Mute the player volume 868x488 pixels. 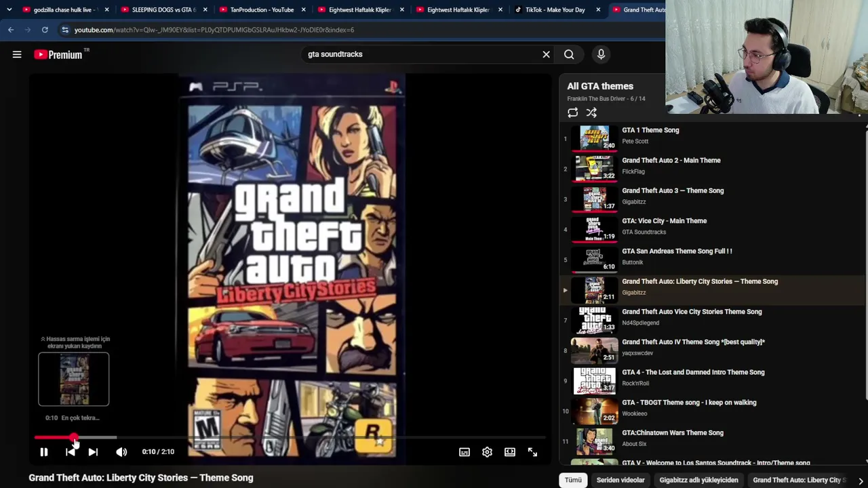pos(121,452)
